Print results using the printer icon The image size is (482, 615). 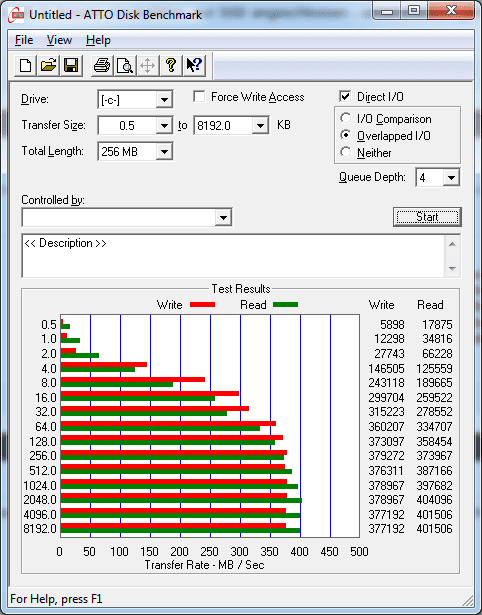[x=102, y=65]
